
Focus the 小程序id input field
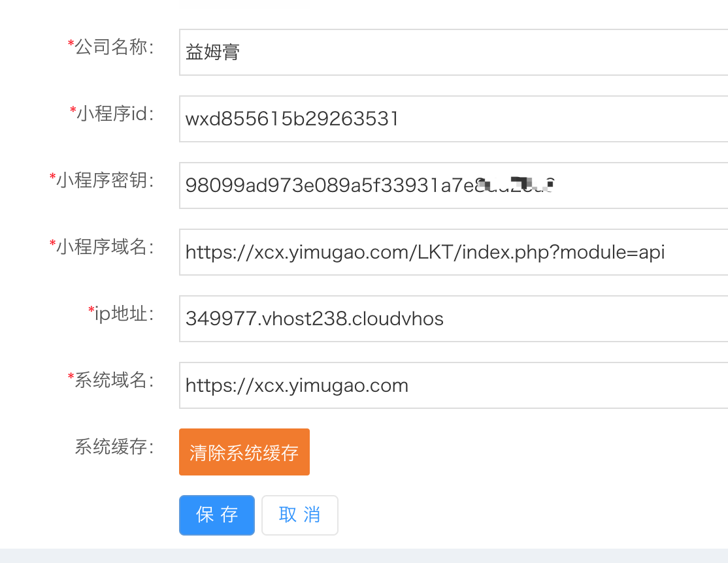tap(454, 119)
